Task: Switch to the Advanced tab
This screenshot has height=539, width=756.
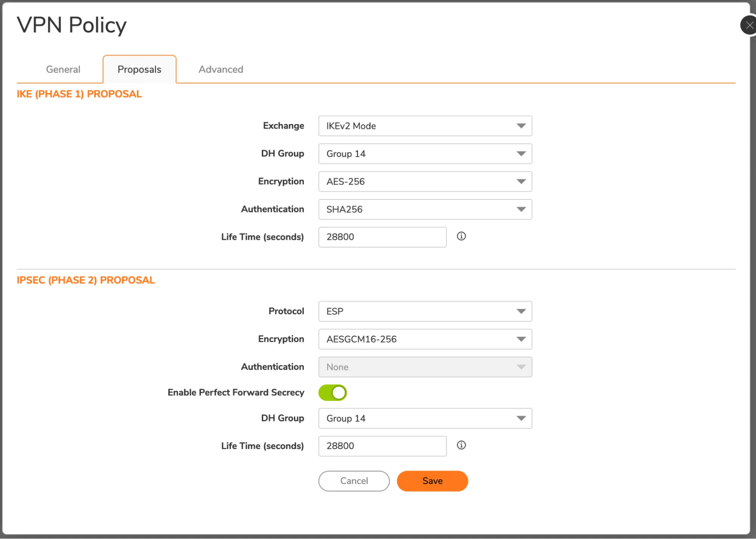Action: 220,69
